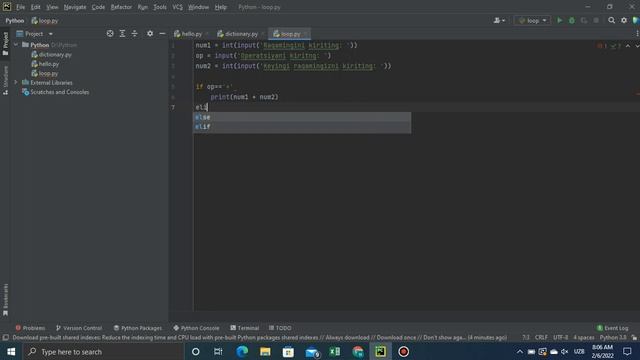640x360 pixels.
Task: Click the Windows Start button
Action: click(x=11, y=351)
